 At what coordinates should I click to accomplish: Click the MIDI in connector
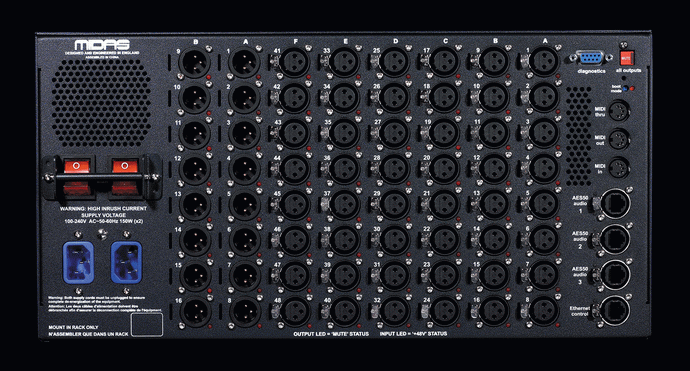619,168
